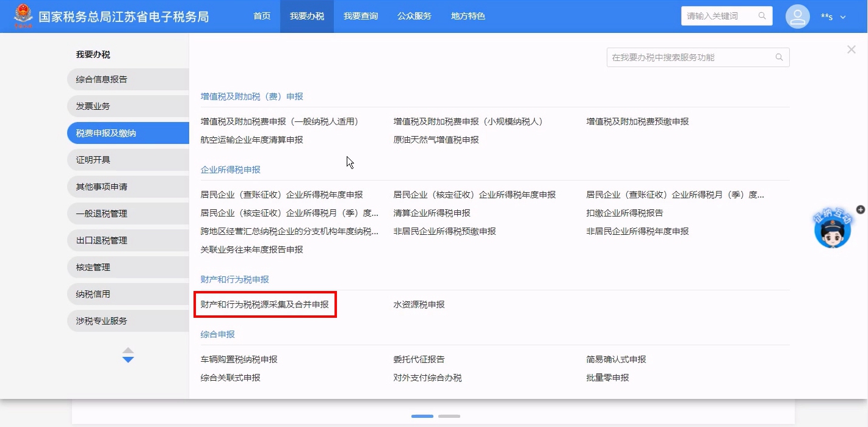Click the search icon in service search box

coord(779,57)
